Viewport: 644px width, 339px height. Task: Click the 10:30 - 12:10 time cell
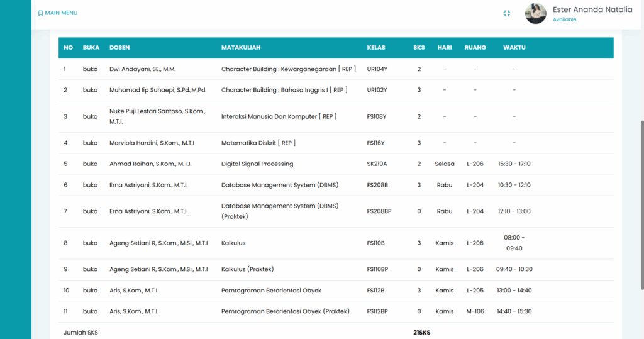[514, 186]
